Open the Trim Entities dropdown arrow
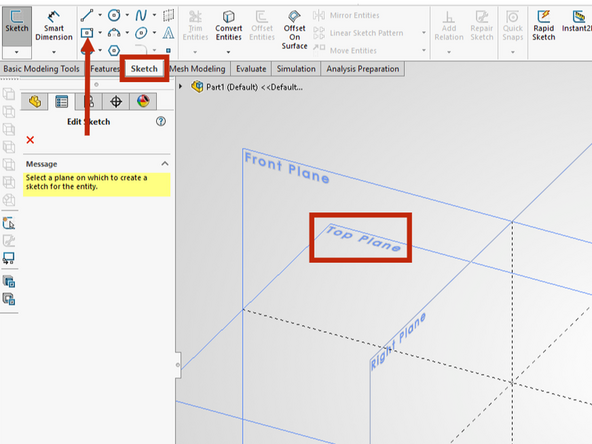 195,52
